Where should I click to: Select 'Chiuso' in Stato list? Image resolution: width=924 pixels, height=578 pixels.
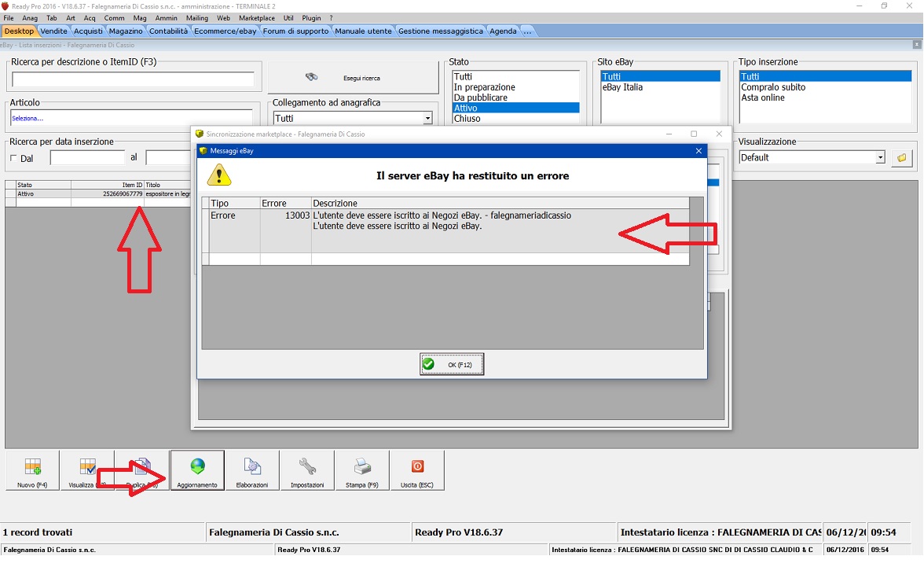515,119
